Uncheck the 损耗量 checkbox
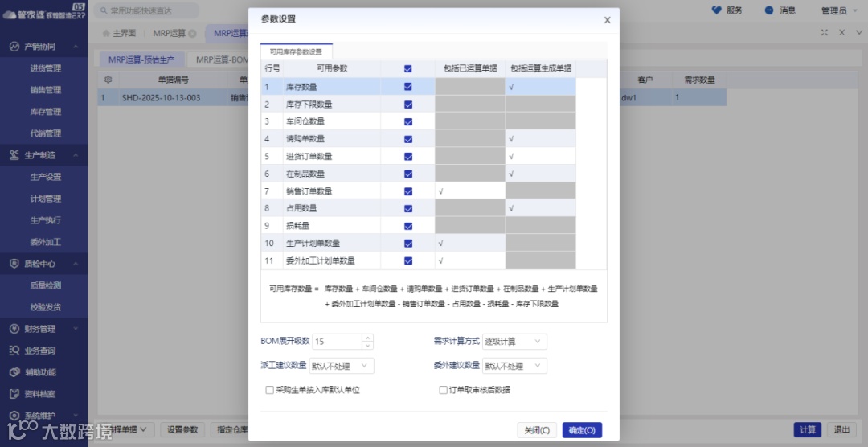 tap(408, 226)
